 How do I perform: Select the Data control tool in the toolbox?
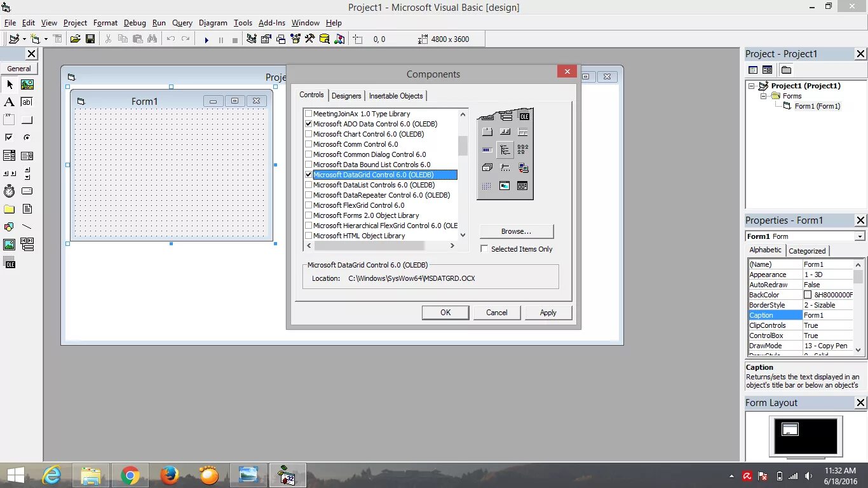click(x=27, y=245)
